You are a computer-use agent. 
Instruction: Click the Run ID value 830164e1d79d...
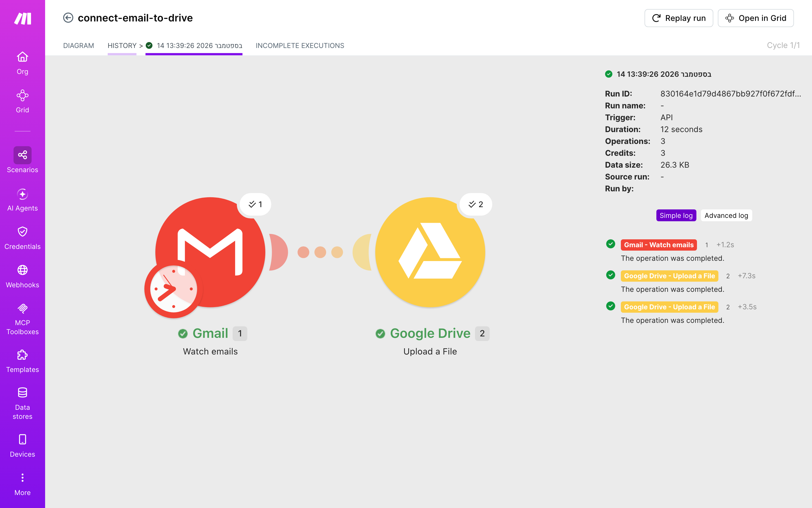coord(731,94)
